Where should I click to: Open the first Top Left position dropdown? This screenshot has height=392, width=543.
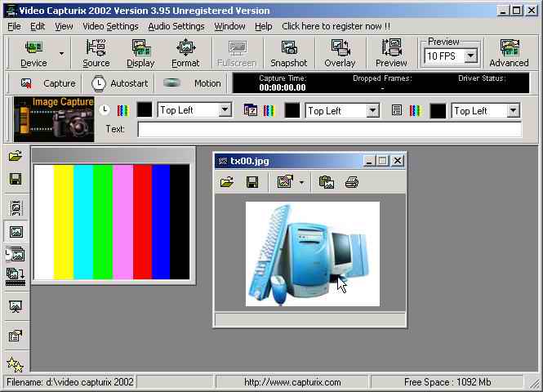click(x=225, y=110)
